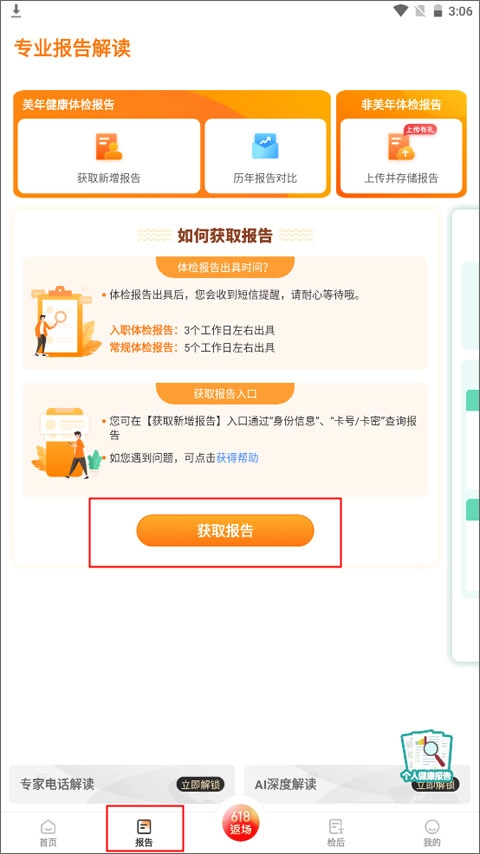Screen dimensions: 480x854
Task: Unlock 专家电话解读 via 立即解锁
Action: click(x=200, y=784)
